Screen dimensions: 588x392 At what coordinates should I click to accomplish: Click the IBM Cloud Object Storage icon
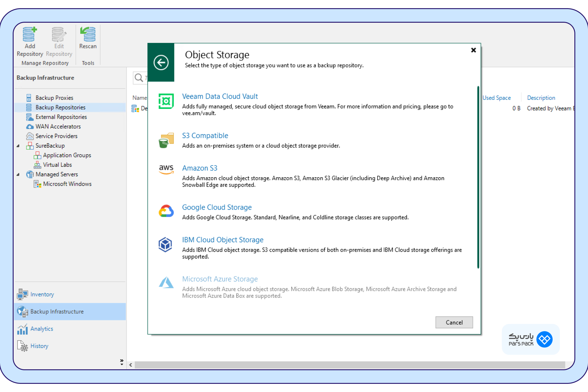click(x=165, y=245)
